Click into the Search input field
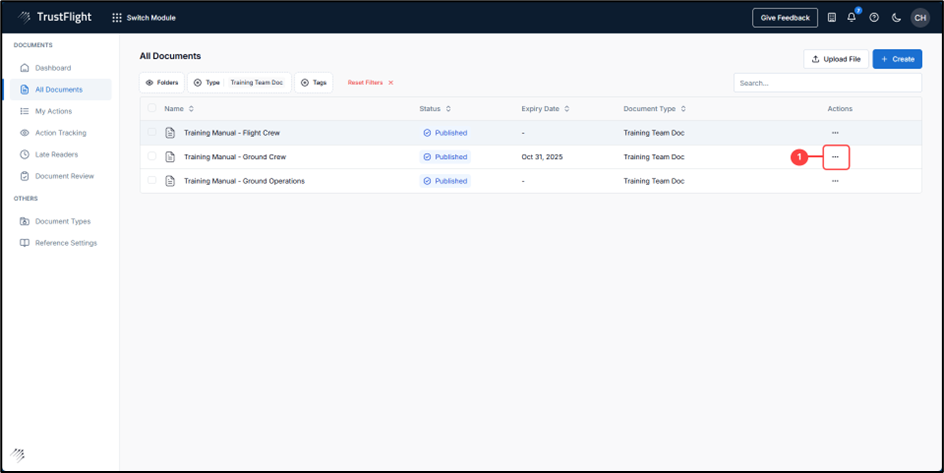The width and height of the screenshot is (944, 473). 827,83
